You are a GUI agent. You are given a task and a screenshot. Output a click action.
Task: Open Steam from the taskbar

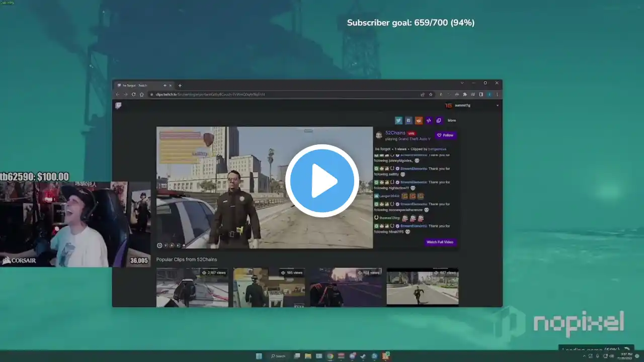point(363,356)
